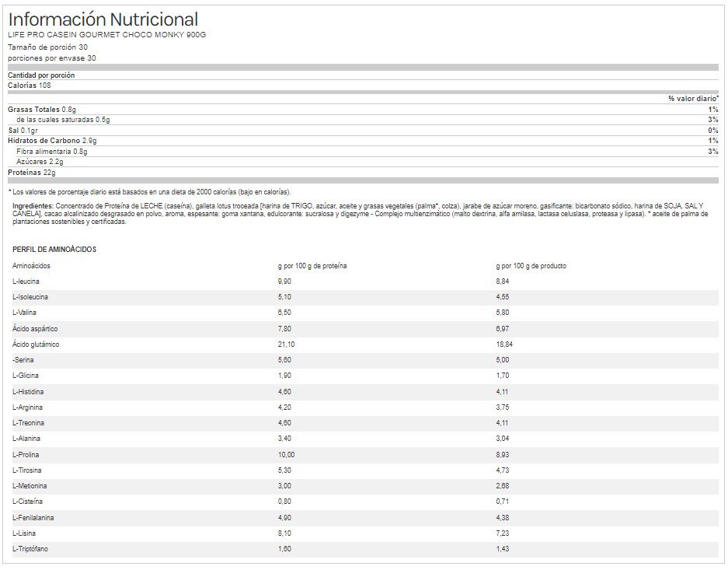
Task: Click the Ingredientes paragraph label
Action: [33, 205]
